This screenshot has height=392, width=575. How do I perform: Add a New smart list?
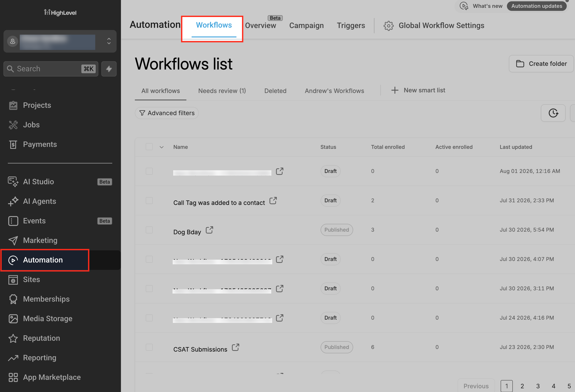pyautogui.click(x=418, y=90)
